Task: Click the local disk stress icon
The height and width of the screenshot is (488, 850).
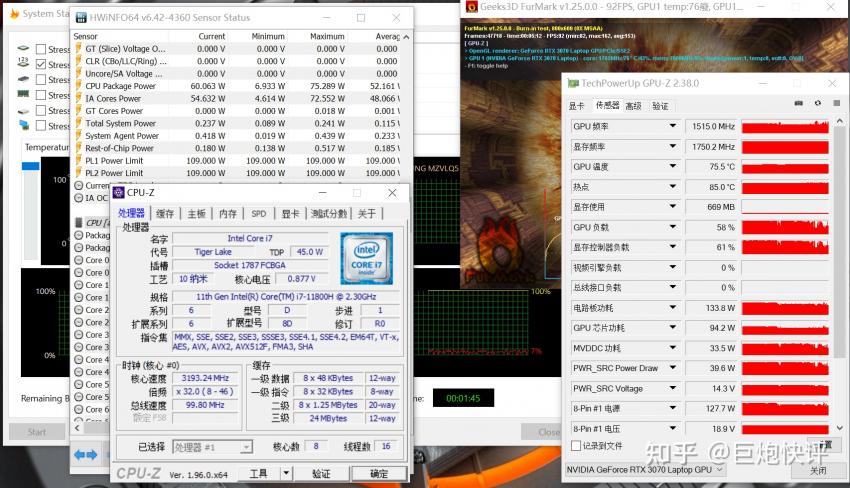Action: click(23, 111)
